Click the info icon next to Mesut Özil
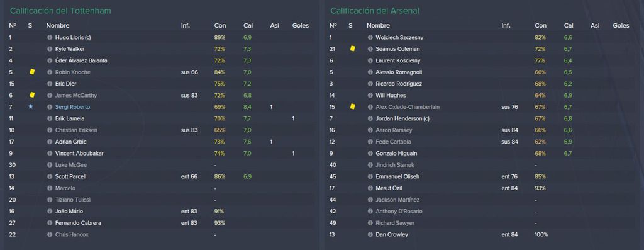Viewport: 644px width, 250px height. 370,188
